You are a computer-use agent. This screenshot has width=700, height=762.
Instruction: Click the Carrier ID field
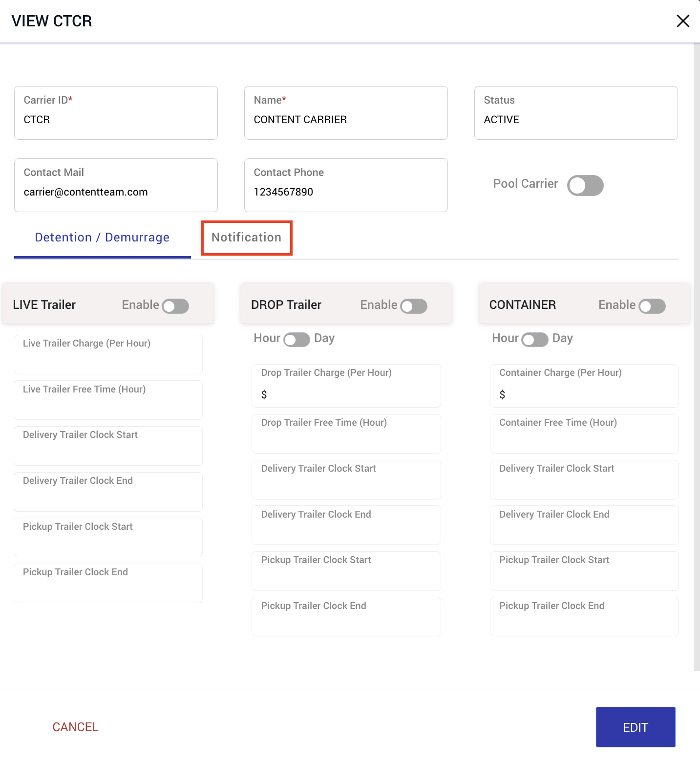point(115,119)
